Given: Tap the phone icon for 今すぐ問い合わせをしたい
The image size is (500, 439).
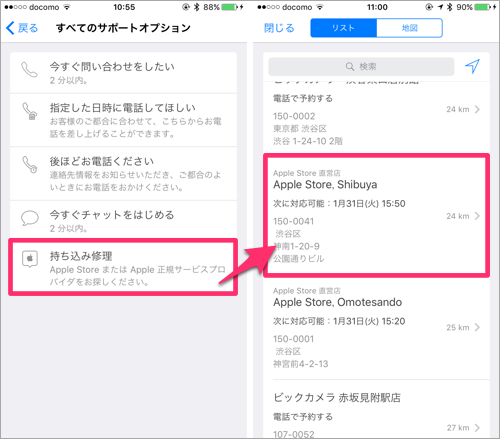Looking at the screenshot, I should pyautogui.click(x=29, y=70).
